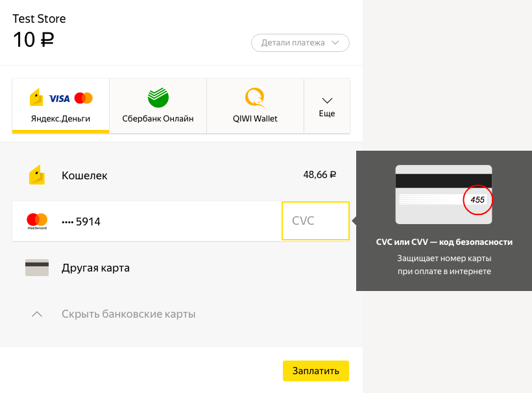Click the Сбербанк green logo icon

coord(158,97)
